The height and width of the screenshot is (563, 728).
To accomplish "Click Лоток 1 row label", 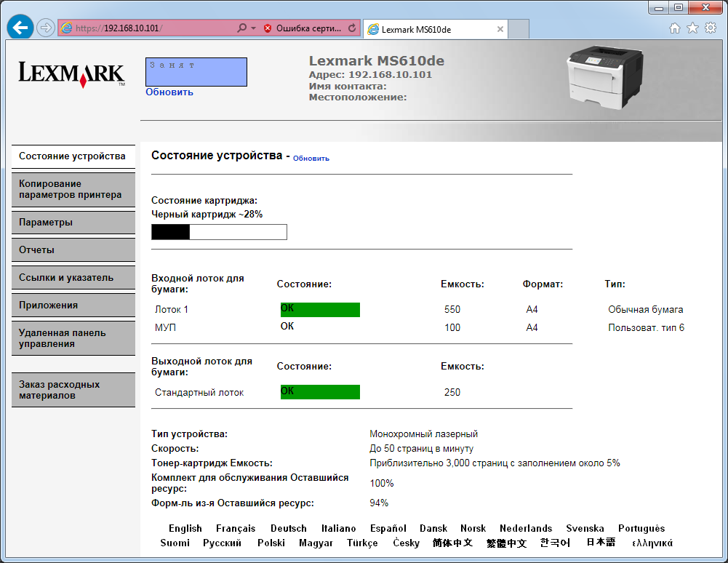I will [172, 309].
